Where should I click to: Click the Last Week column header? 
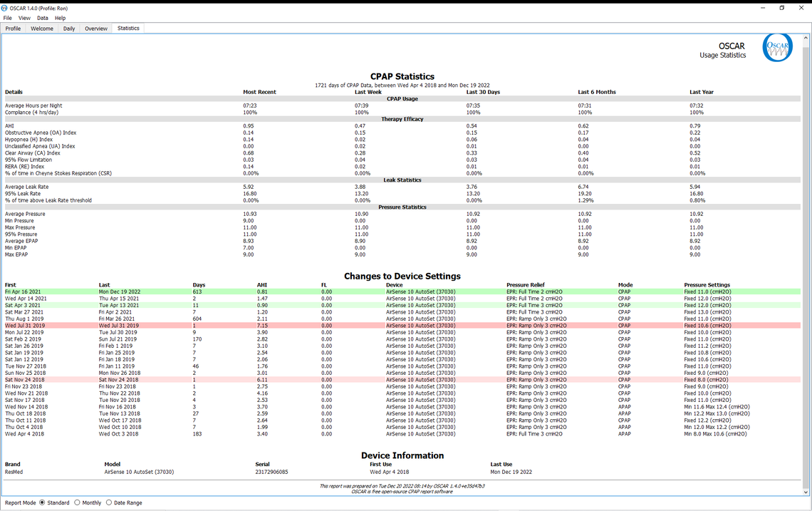click(x=368, y=92)
